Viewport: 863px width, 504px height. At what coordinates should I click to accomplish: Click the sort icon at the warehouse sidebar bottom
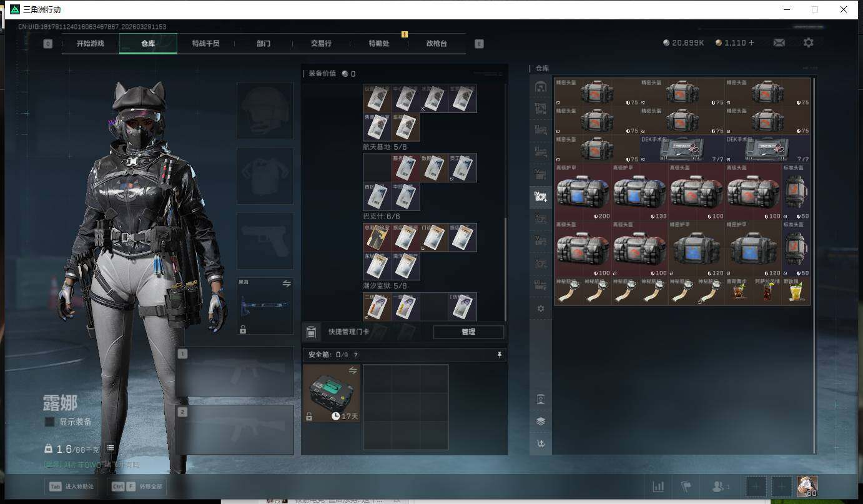pyautogui.click(x=541, y=443)
